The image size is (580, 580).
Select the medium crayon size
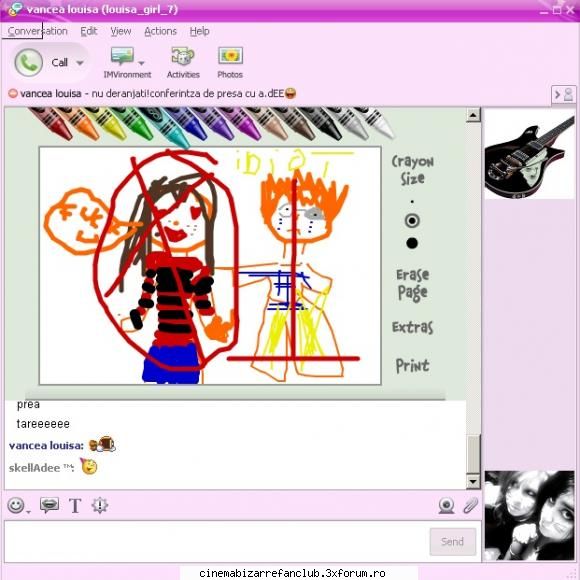[x=412, y=221]
